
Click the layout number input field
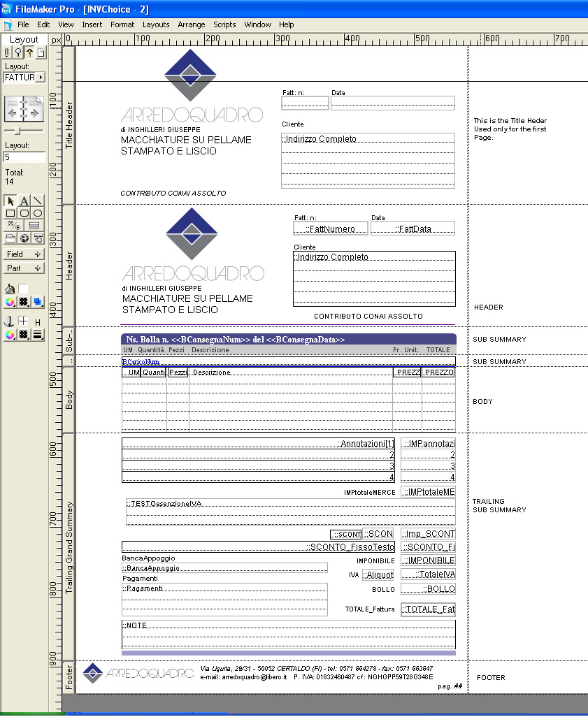tap(24, 157)
